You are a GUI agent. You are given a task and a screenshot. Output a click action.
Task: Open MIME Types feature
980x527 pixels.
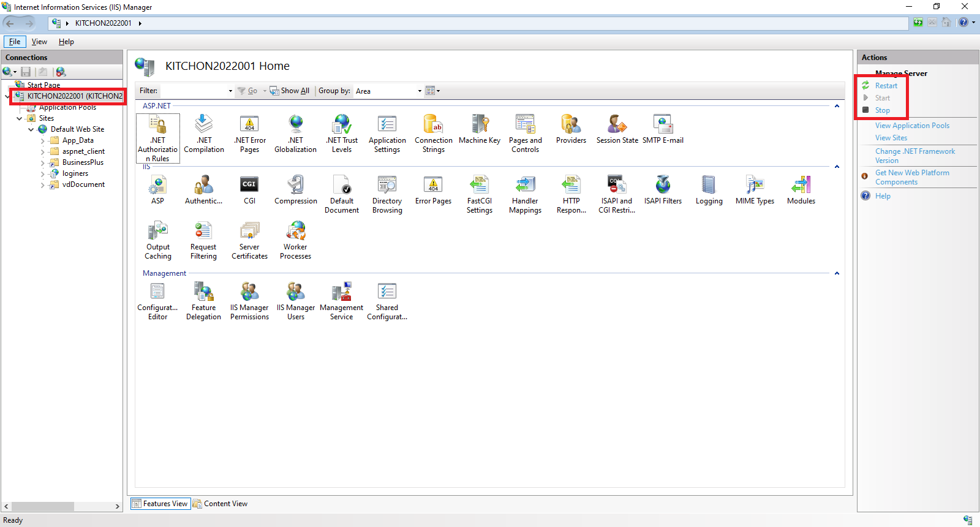coord(755,190)
